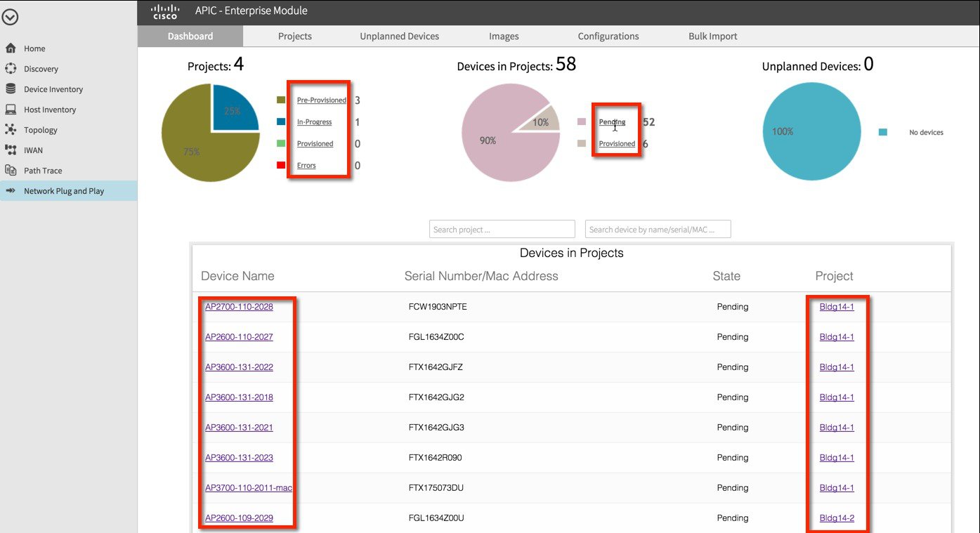Click the Device Inventory stack icon
The width and height of the screenshot is (980, 533).
pos(11,89)
